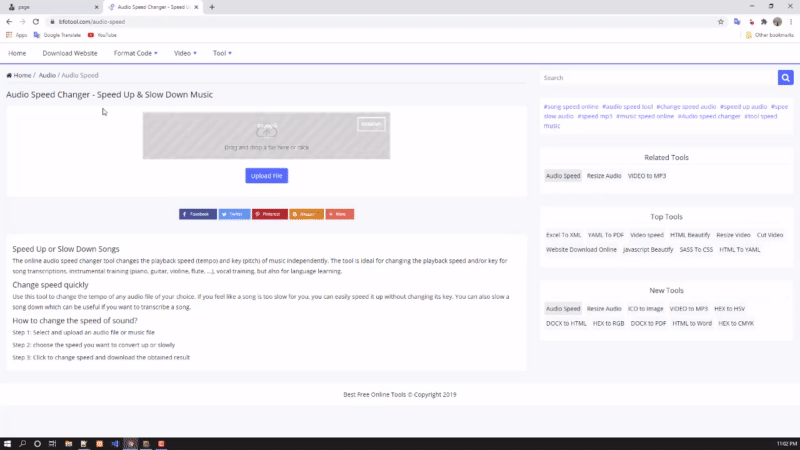This screenshot has height=450, width=800.
Task: Go to Home in navigation bar
Action: [x=17, y=53]
